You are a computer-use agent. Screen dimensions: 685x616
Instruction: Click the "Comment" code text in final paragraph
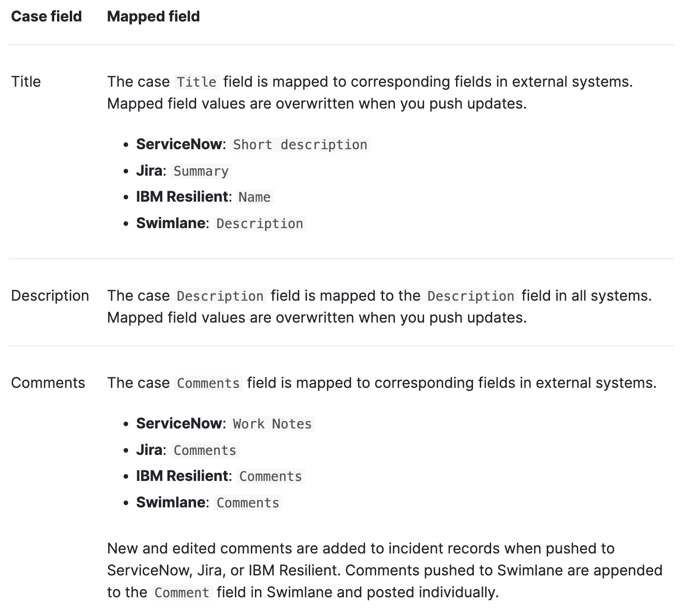tap(182, 593)
